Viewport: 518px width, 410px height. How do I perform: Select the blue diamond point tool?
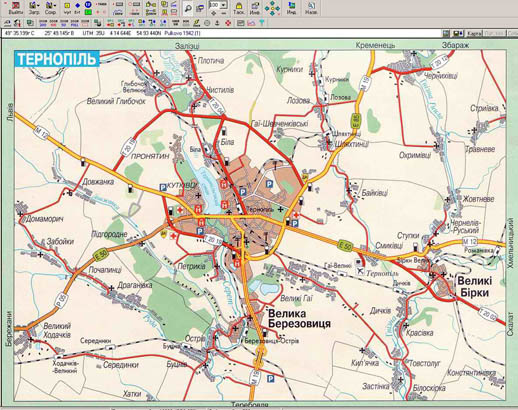click(x=78, y=6)
